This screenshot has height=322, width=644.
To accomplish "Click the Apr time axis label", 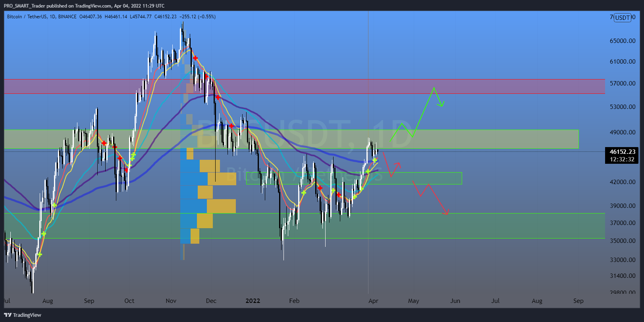I will pyautogui.click(x=373, y=301).
